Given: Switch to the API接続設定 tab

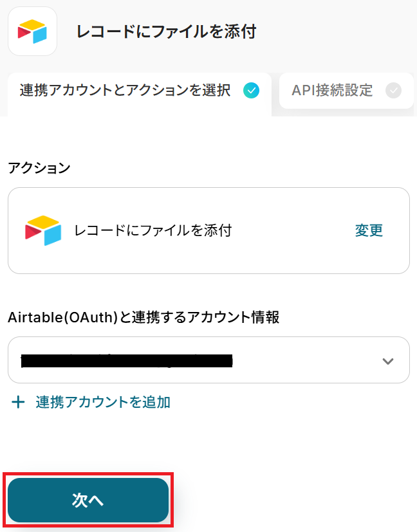Looking at the screenshot, I should coord(332,91).
